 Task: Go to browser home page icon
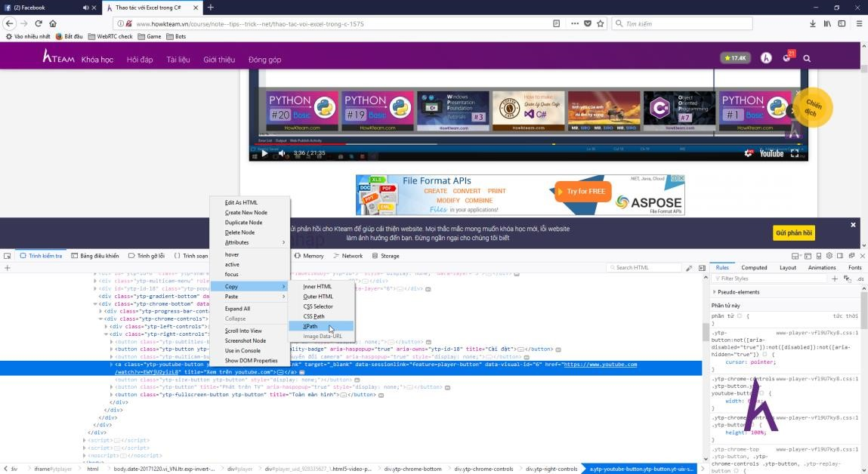(53, 23)
